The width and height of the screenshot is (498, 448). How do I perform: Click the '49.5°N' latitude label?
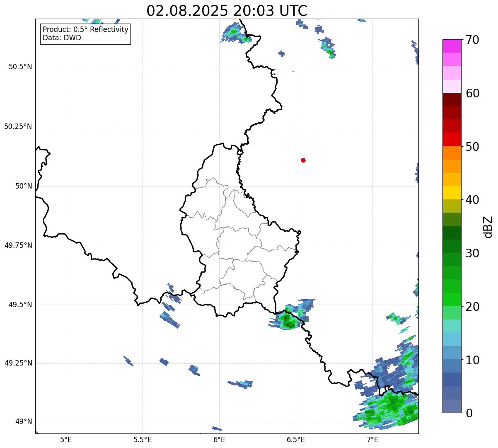20,305
